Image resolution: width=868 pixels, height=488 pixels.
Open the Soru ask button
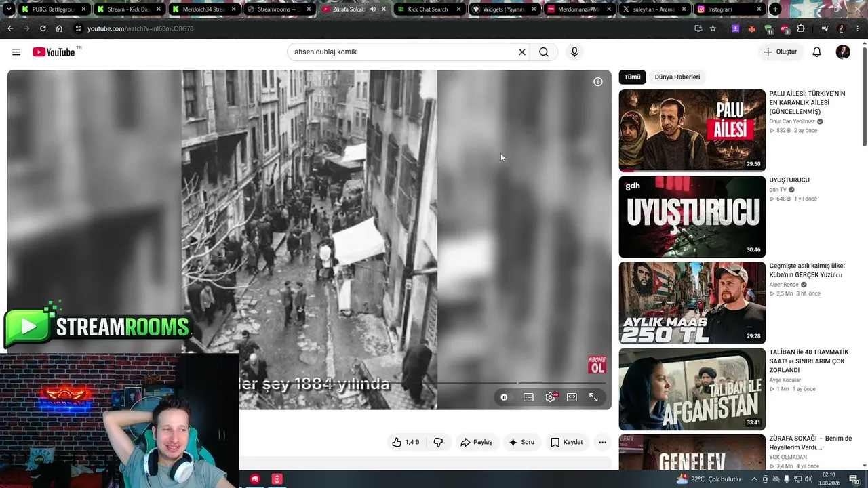(521, 443)
